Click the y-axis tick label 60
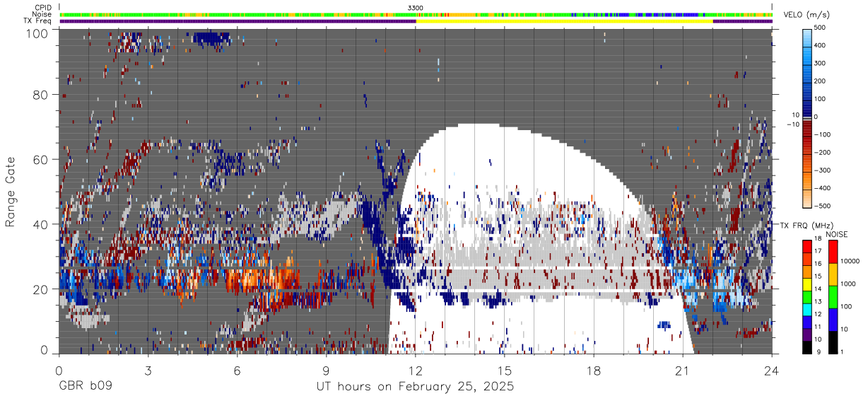This screenshot has width=868, height=401. [x=40, y=160]
